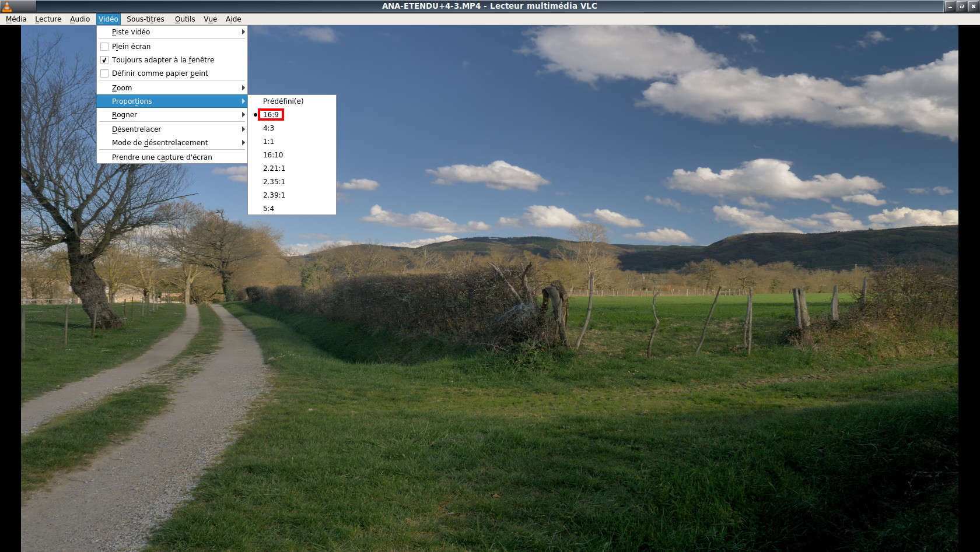Open the Audio menu
This screenshot has width=980, height=552.
80,19
